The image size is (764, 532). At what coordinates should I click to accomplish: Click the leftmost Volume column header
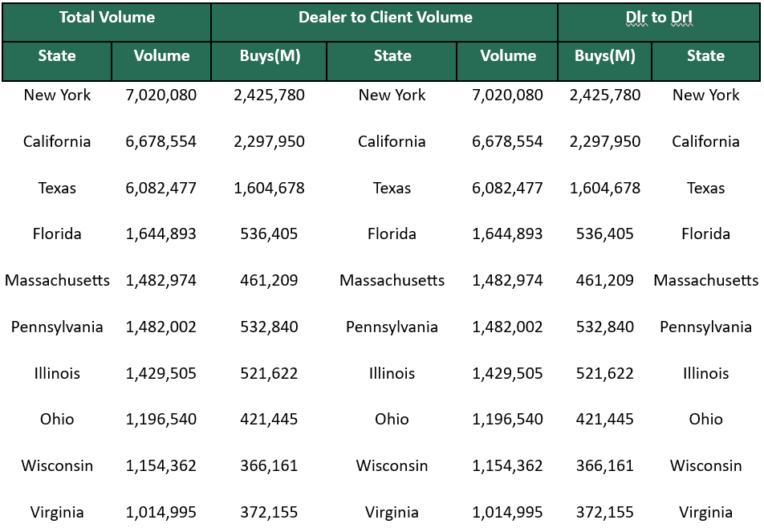(161, 56)
